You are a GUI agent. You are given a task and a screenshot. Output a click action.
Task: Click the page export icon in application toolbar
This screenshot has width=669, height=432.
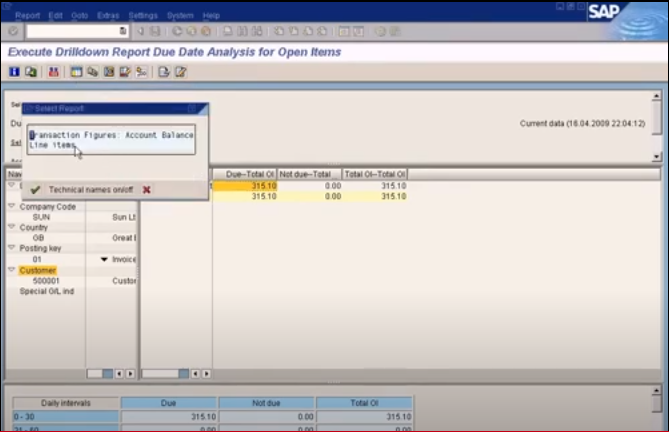pyautogui.click(x=164, y=72)
